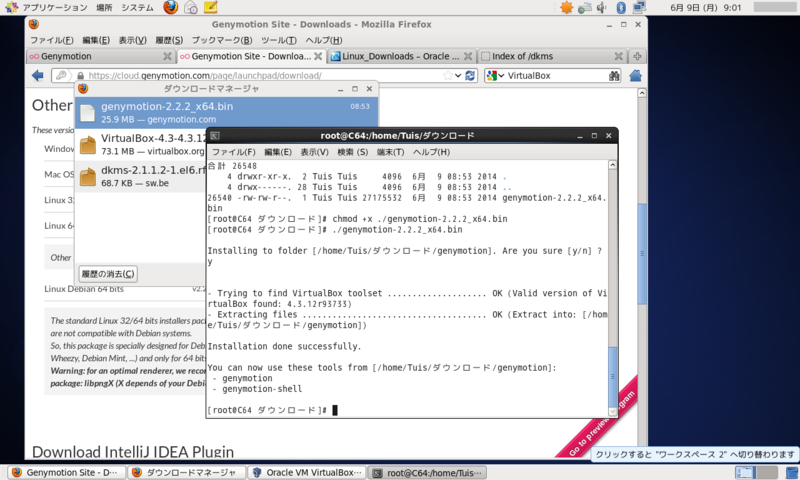Viewport: 800px width, 480px height.
Task: Click the display tray icon beside Bluetooth
Action: (639, 7)
